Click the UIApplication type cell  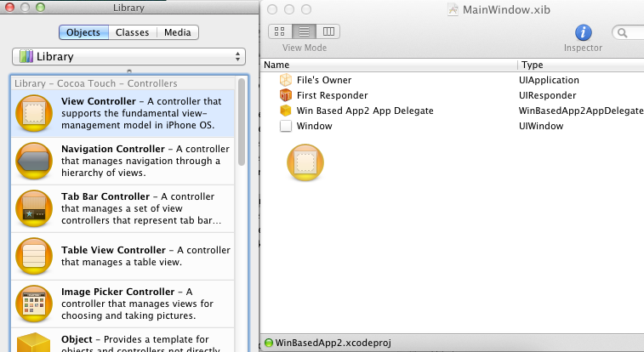pyautogui.click(x=549, y=80)
